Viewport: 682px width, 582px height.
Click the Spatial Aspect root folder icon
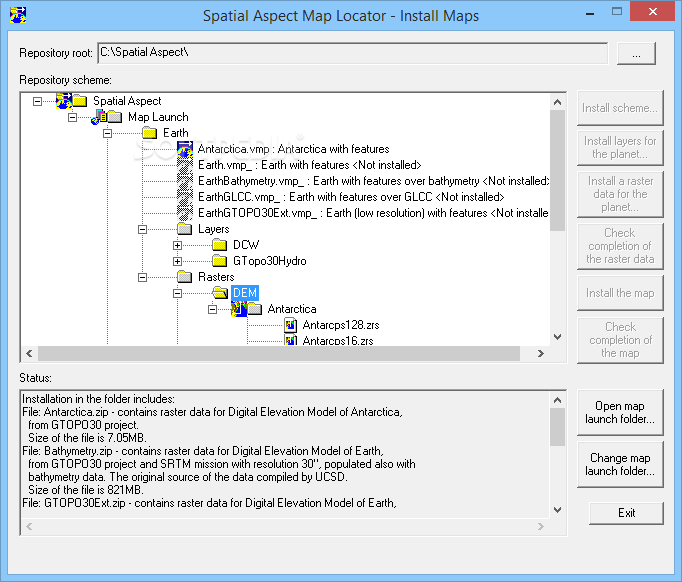[80, 101]
